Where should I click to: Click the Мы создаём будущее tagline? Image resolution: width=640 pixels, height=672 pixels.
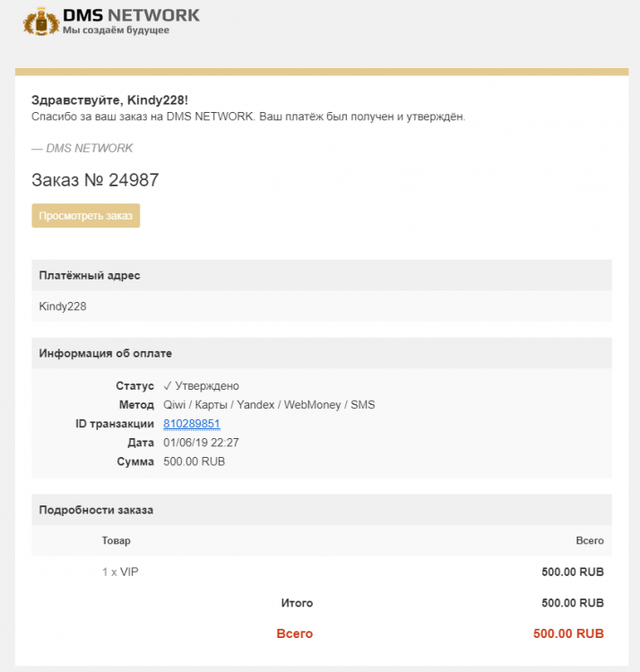(116, 31)
